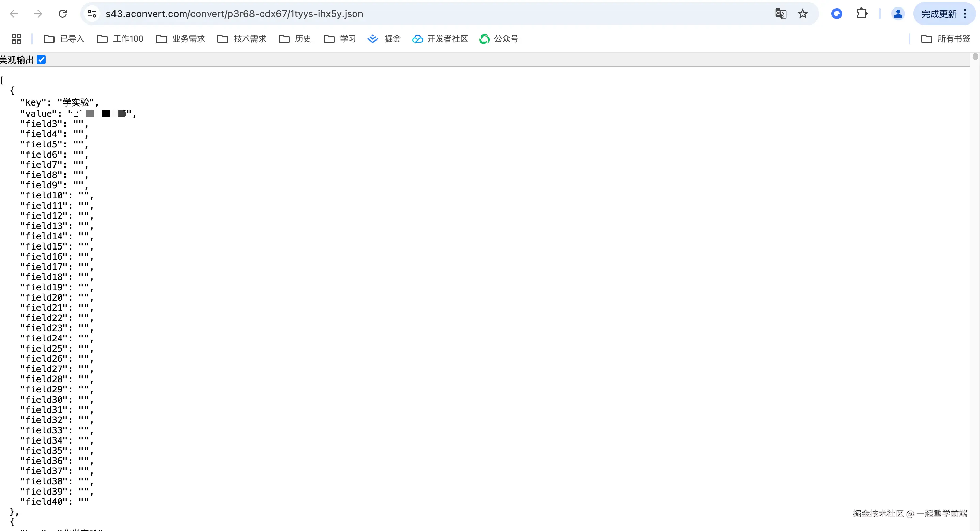Open the user profile avatar
Viewport: 980px width, 531px height.
coord(898,14)
